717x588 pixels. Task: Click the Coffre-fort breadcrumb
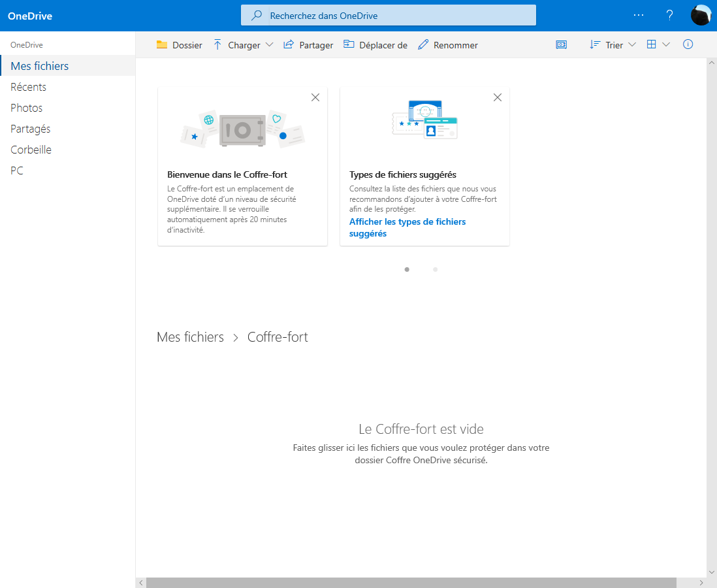(x=278, y=337)
